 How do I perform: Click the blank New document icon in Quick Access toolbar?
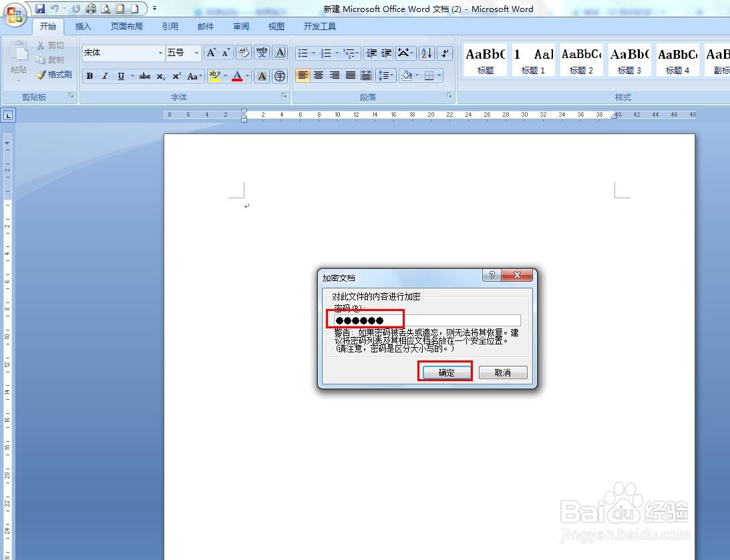click(134, 9)
